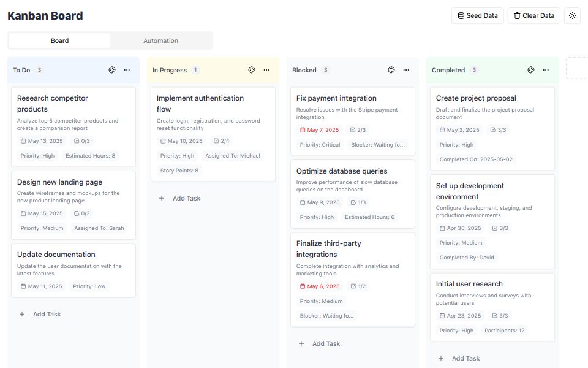Click the Clear Data button
588x368 pixels.
pos(533,16)
